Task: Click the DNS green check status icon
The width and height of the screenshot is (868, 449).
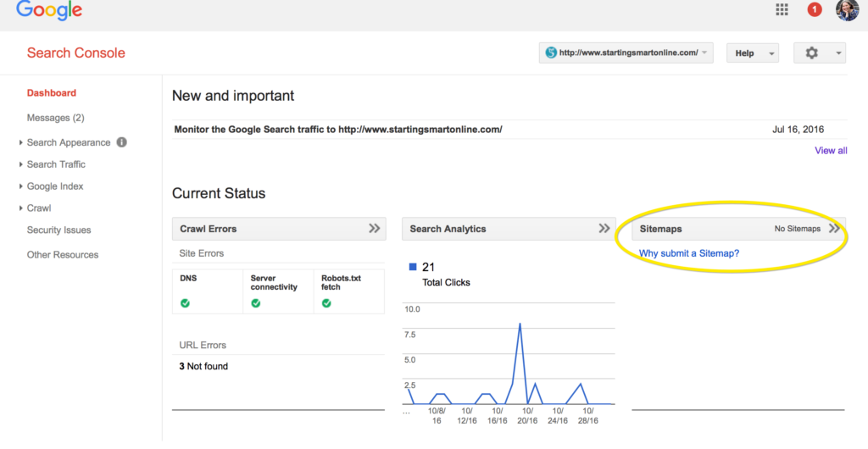Action: (x=185, y=303)
